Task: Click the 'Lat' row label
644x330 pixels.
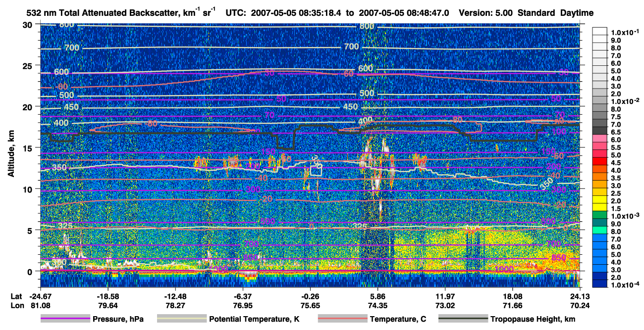Action: point(16,296)
